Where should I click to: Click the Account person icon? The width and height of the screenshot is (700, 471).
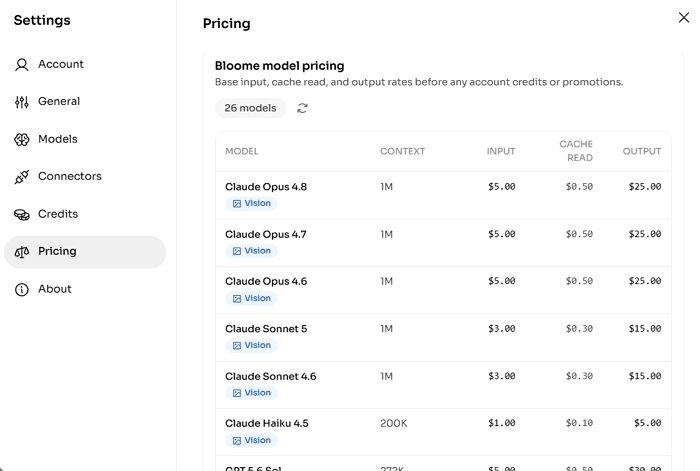pyautogui.click(x=21, y=65)
